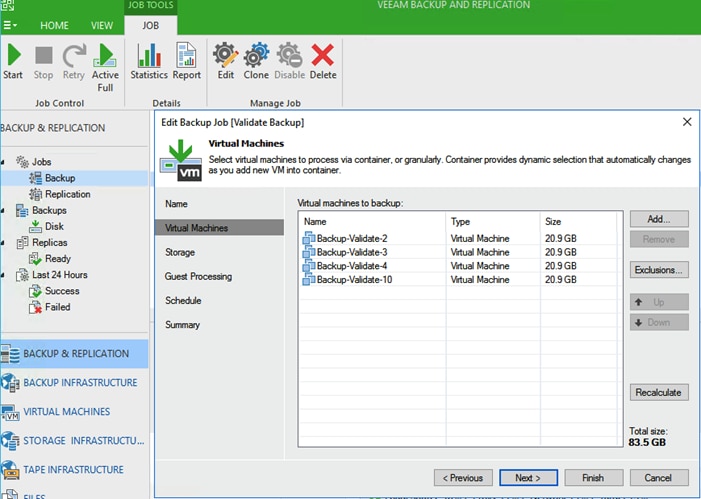Screen dimensions: 701x499
Task: Switch to the HOME ribbon tab
Action: pos(55,25)
